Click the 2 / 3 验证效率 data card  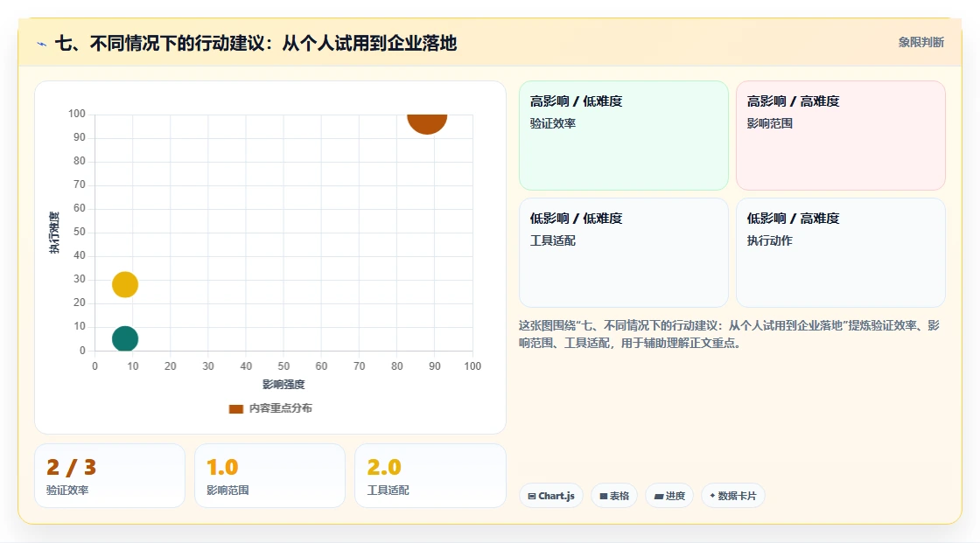coord(110,476)
